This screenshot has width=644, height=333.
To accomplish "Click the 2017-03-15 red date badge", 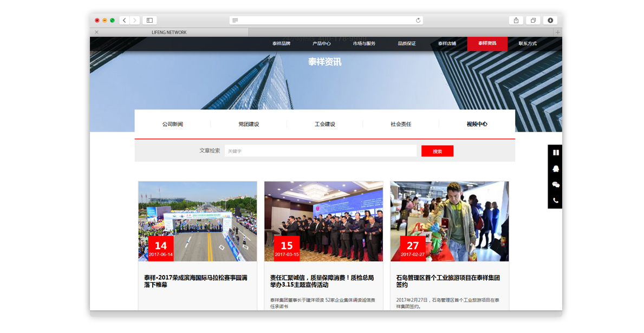I will tap(287, 249).
